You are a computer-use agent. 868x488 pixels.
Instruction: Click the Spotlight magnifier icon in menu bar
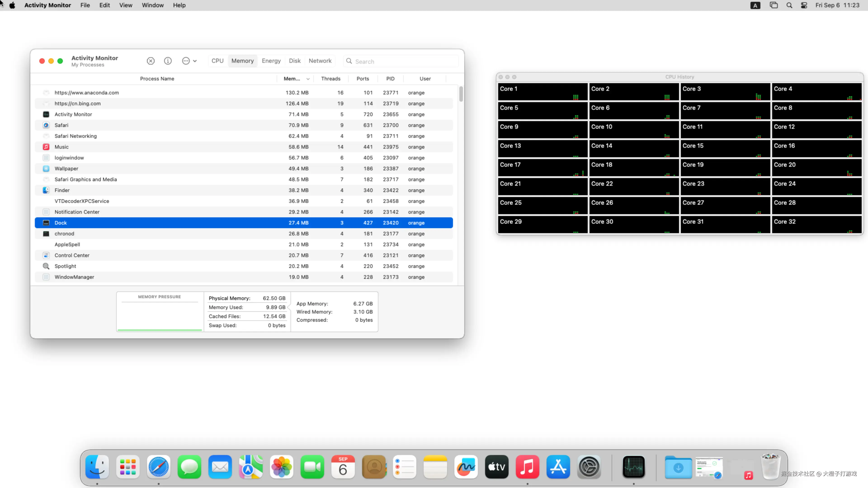pyautogui.click(x=789, y=5)
